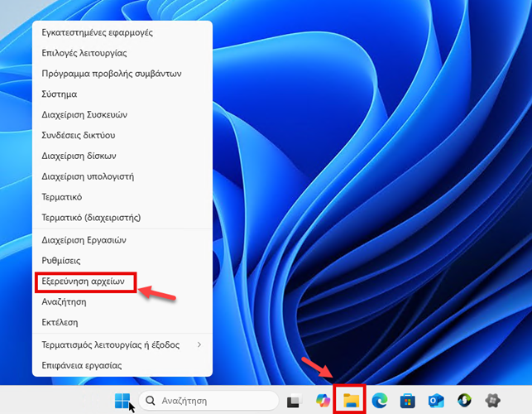Open the Windows Start button

point(122,401)
